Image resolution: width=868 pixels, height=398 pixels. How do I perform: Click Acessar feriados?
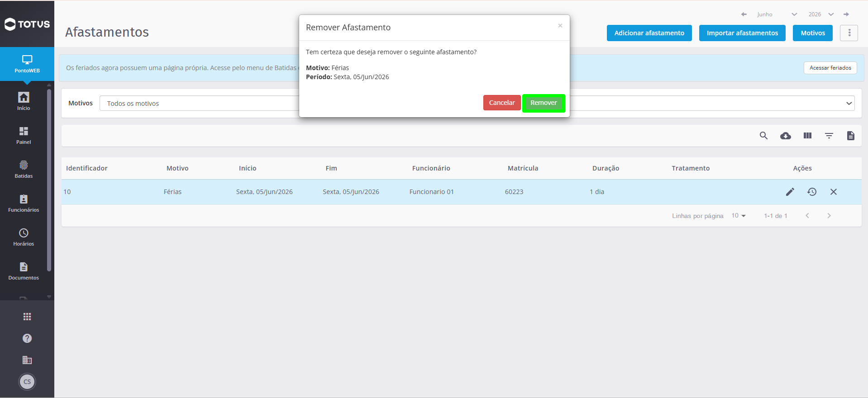(830, 68)
